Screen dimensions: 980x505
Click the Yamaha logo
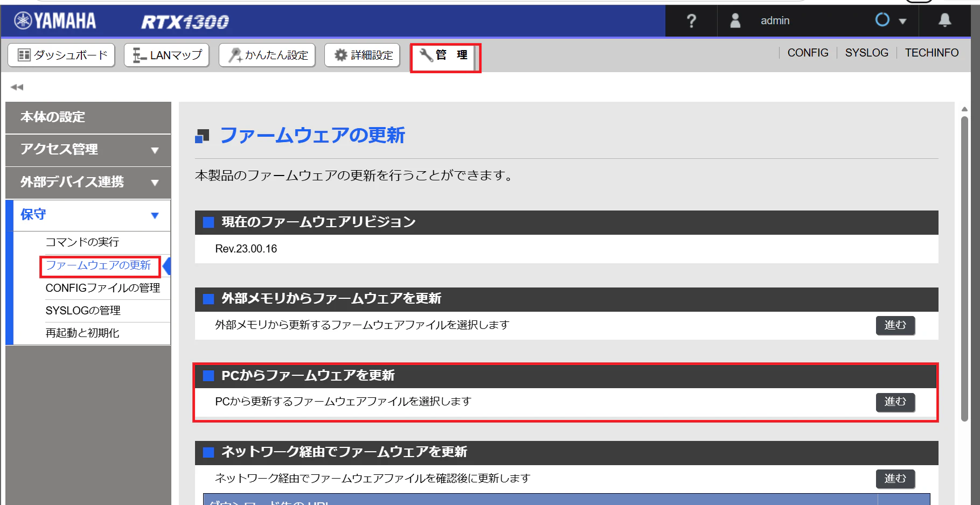pyautogui.click(x=55, y=21)
